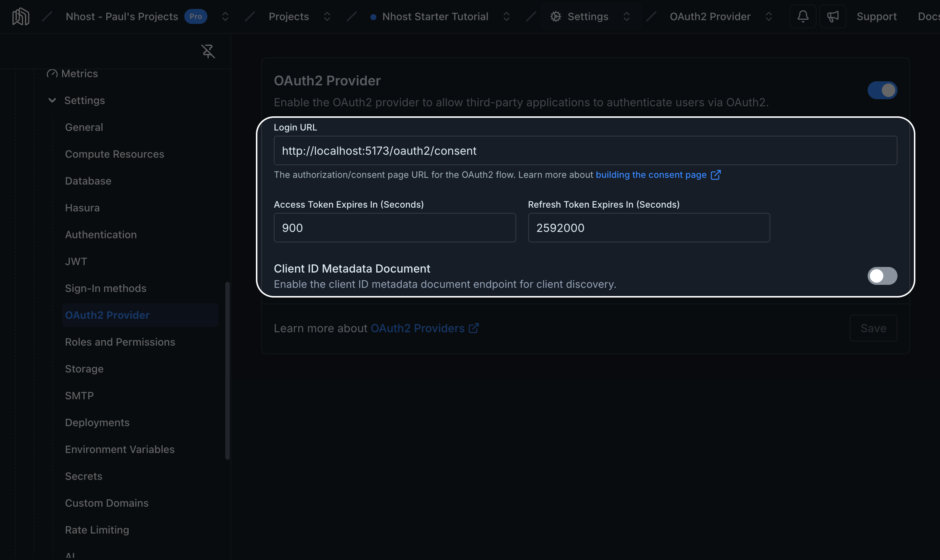Open JWT settings
This screenshot has width=940, height=560.
tap(76, 261)
